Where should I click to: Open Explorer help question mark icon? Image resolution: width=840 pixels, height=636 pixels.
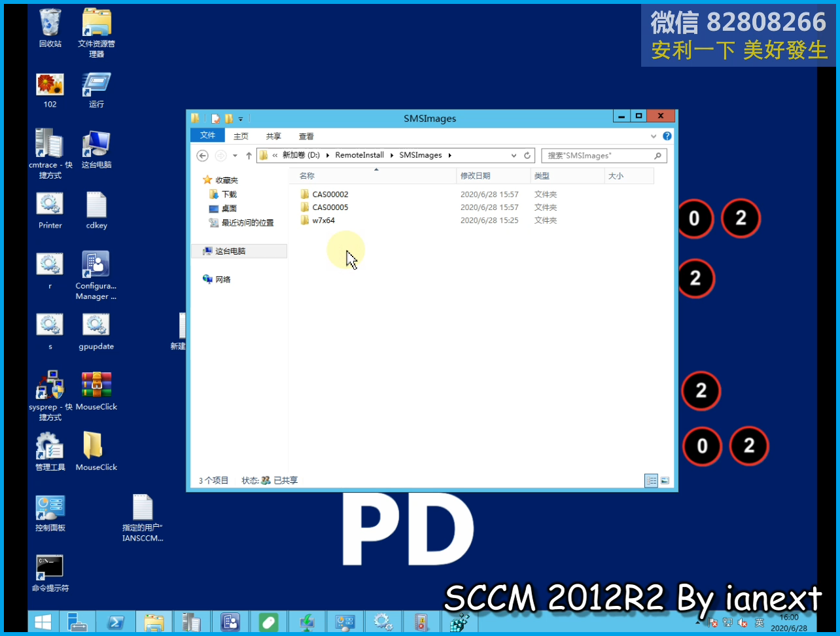point(667,136)
